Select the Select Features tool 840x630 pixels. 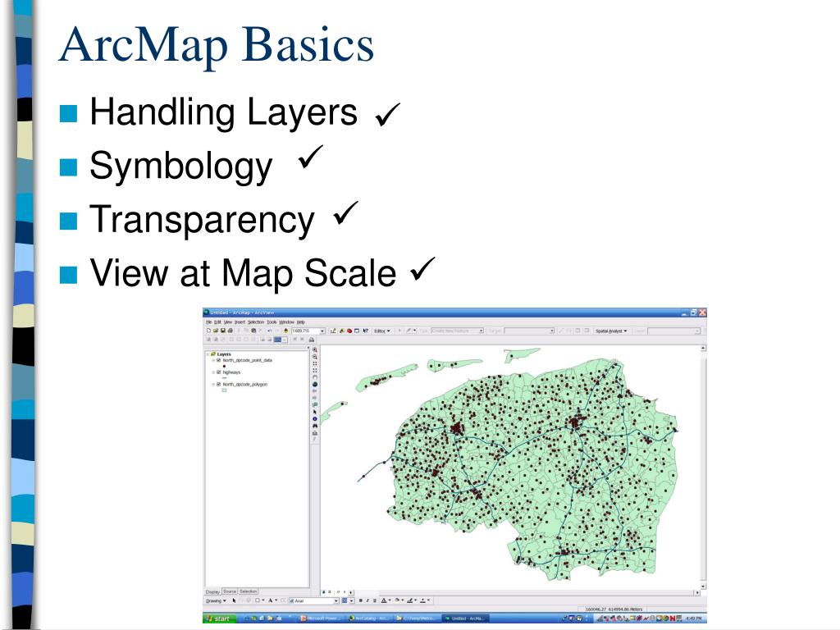315,404
